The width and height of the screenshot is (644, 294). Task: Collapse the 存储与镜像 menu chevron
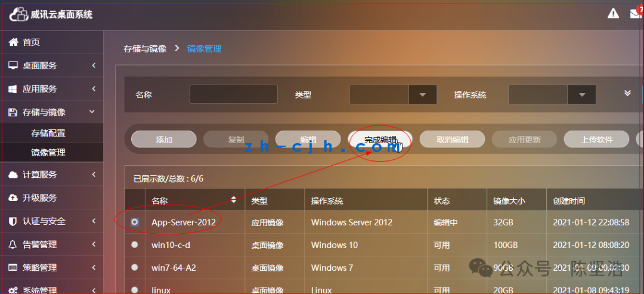(x=92, y=112)
